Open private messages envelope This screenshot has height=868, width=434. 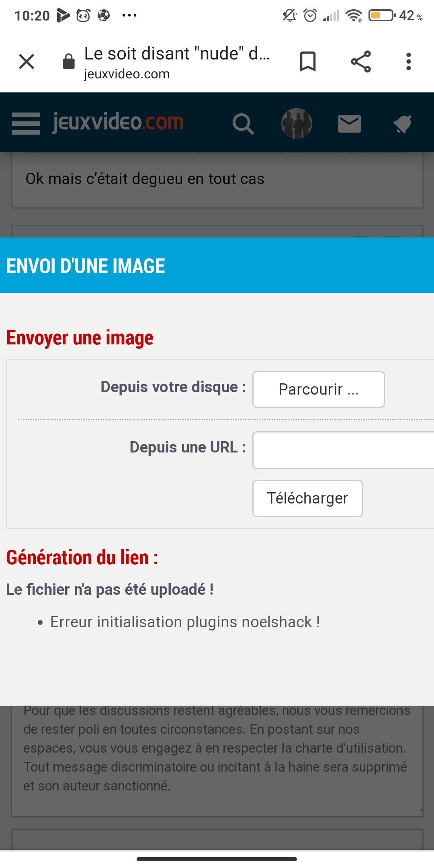pos(349,123)
